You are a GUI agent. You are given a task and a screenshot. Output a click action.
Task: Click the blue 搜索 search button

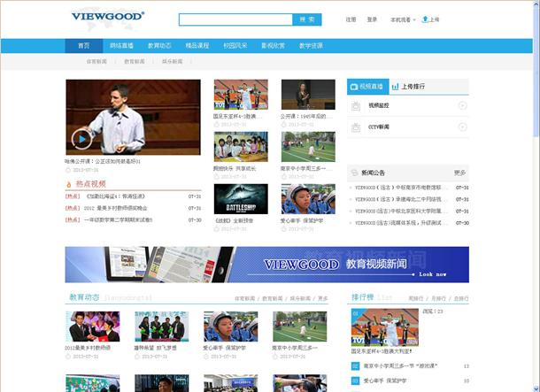point(307,19)
